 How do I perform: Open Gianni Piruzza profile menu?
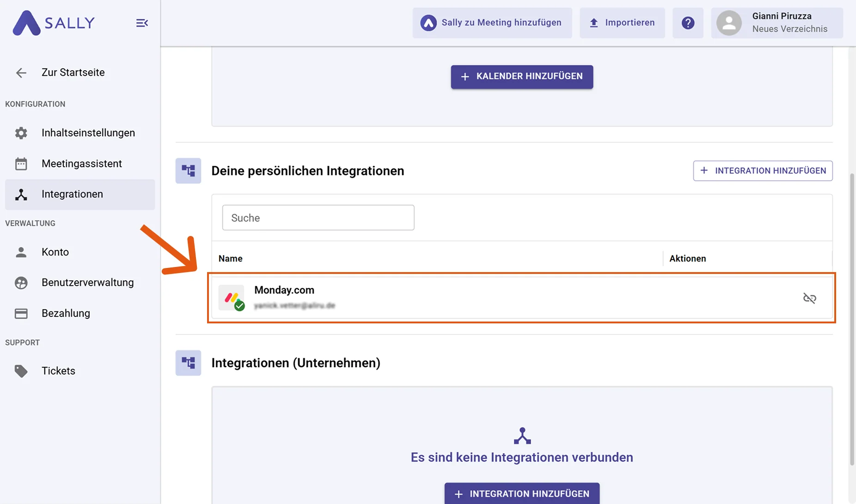(x=777, y=23)
